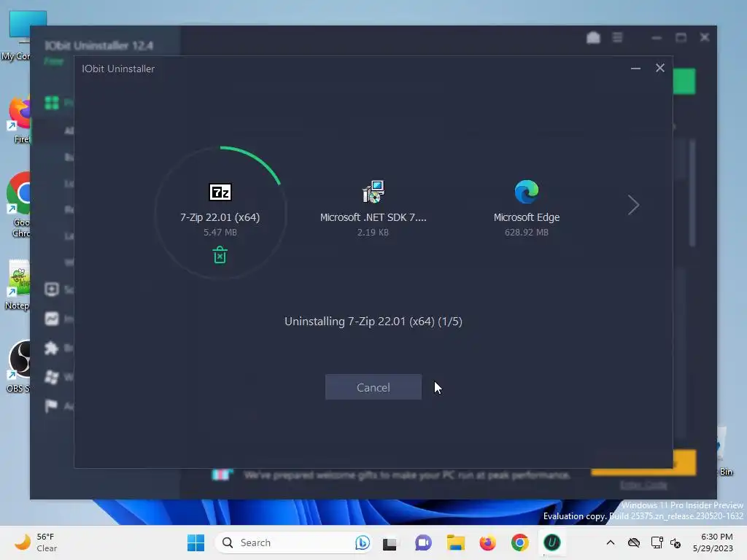Screen dimensions: 747x560
Task: Minimize the IObit Uninstaller dialog
Action: pyautogui.click(x=635, y=69)
